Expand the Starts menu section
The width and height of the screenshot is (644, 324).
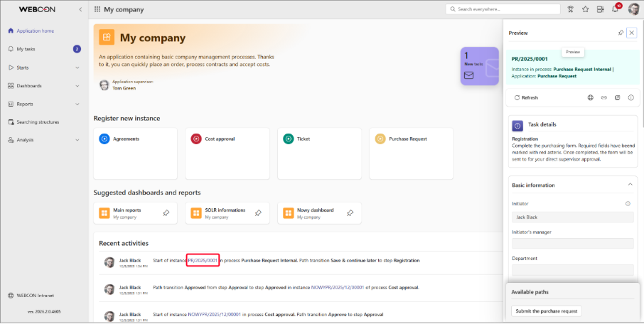pos(77,67)
